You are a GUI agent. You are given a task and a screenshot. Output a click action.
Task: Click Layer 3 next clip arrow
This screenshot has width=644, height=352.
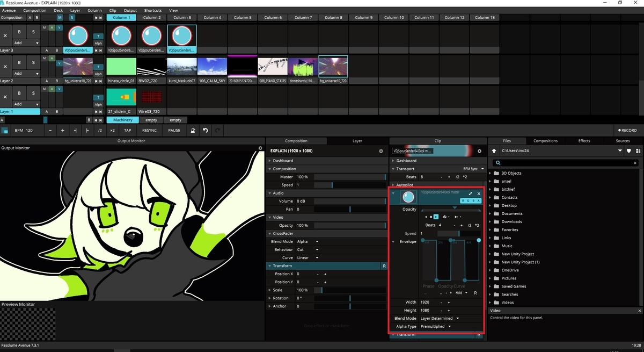click(101, 51)
